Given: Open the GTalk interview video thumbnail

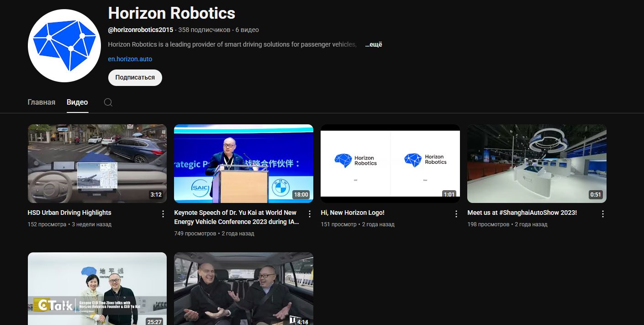Looking at the screenshot, I should pos(97,288).
